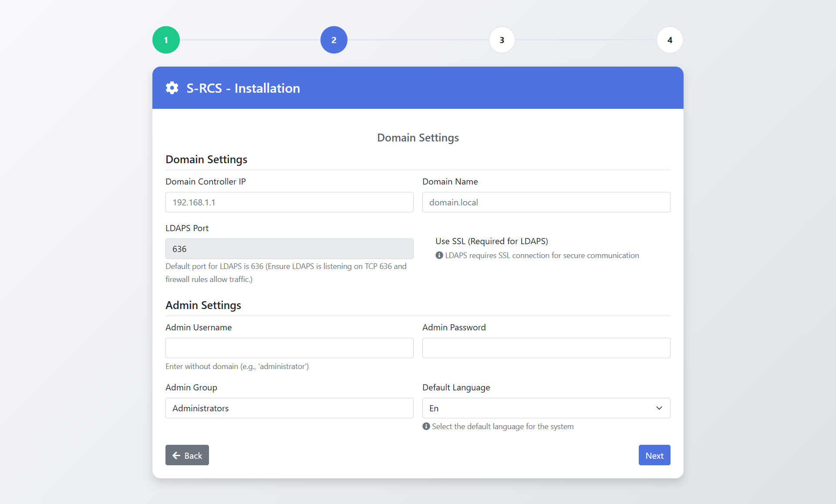Click the gear icon in the installation header
The image size is (836, 504).
(x=172, y=88)
